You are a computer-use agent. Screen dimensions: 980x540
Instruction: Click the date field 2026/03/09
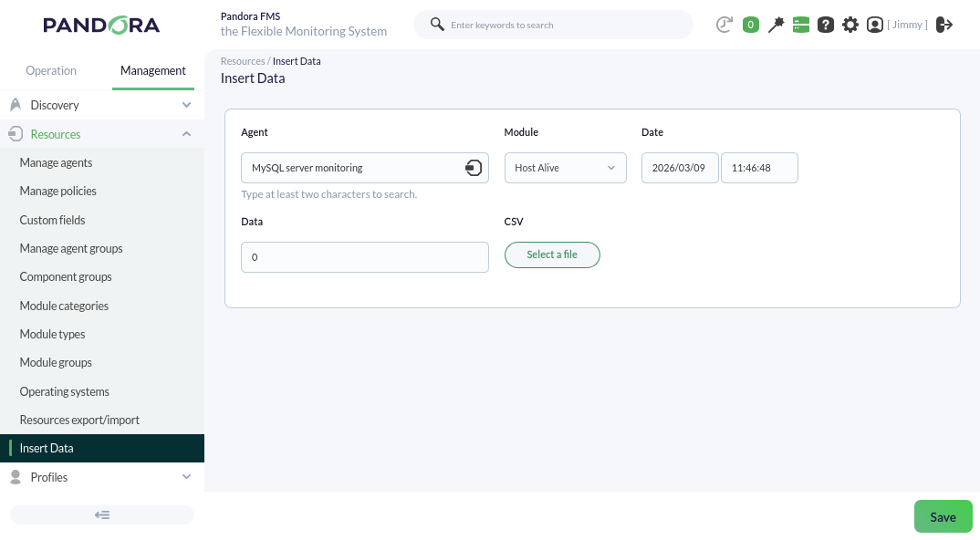tap(680, 168)
